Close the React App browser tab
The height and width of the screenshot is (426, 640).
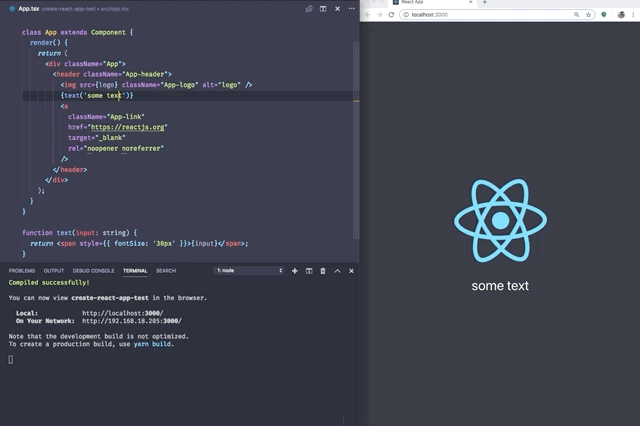470,2
